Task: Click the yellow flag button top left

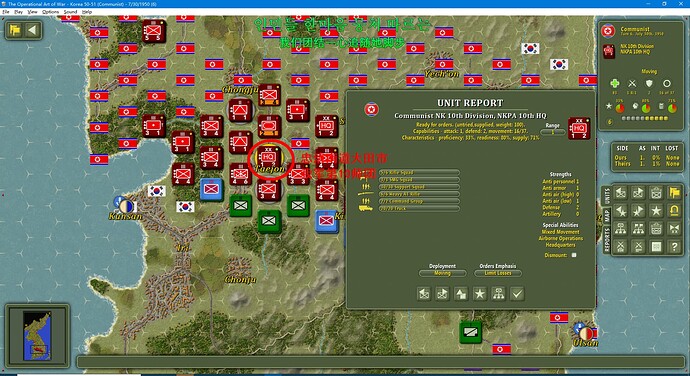Action: [15, 30]
